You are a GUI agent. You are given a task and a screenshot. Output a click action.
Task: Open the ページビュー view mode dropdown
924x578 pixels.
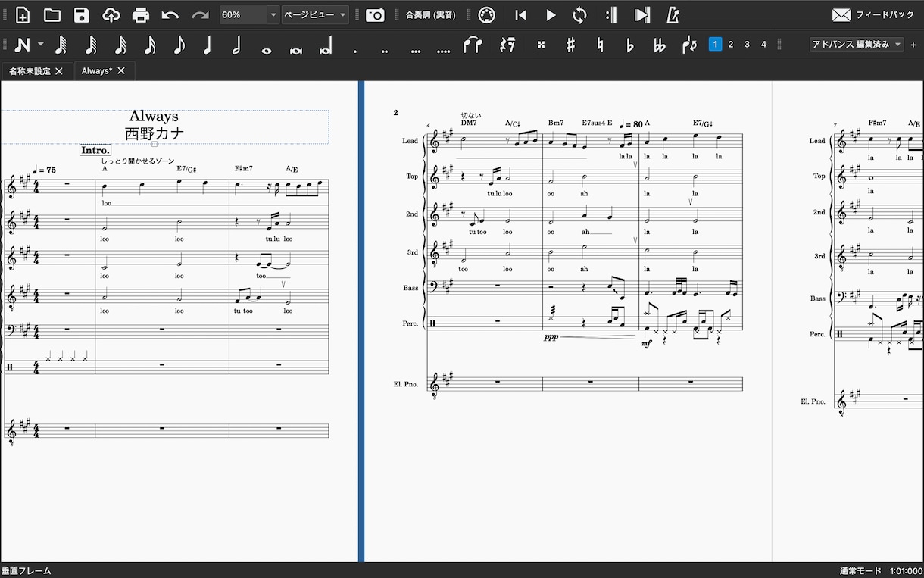point(315,15)
